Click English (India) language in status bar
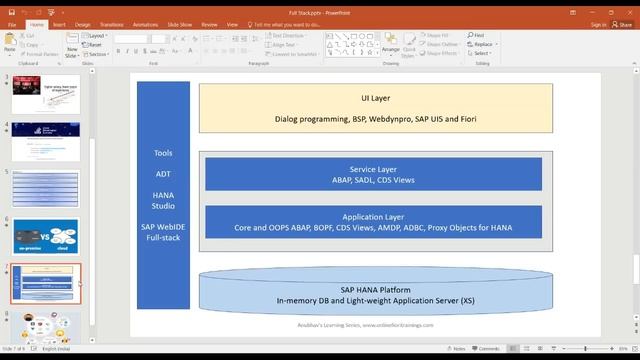640x360 pixels. pyautogui.click(x=56, y=349)
